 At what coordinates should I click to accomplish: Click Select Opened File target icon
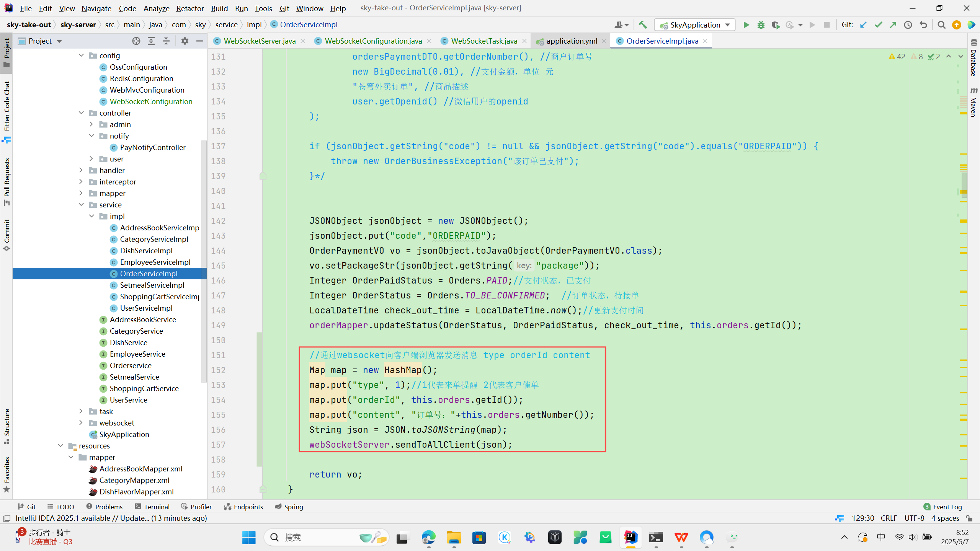point(136,41)
